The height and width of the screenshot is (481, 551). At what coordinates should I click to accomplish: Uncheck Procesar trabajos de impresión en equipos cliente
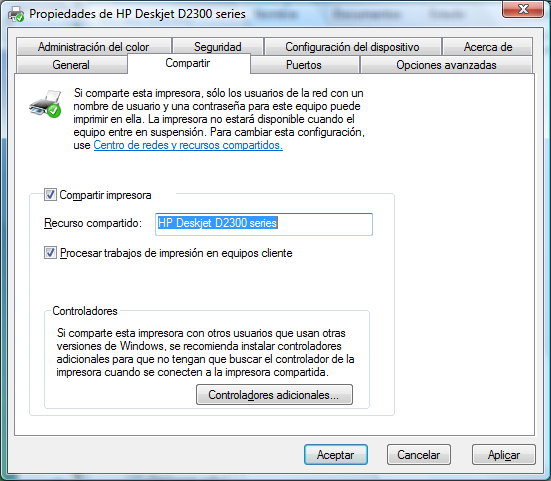pyautogui.click(x=50, y=253)
